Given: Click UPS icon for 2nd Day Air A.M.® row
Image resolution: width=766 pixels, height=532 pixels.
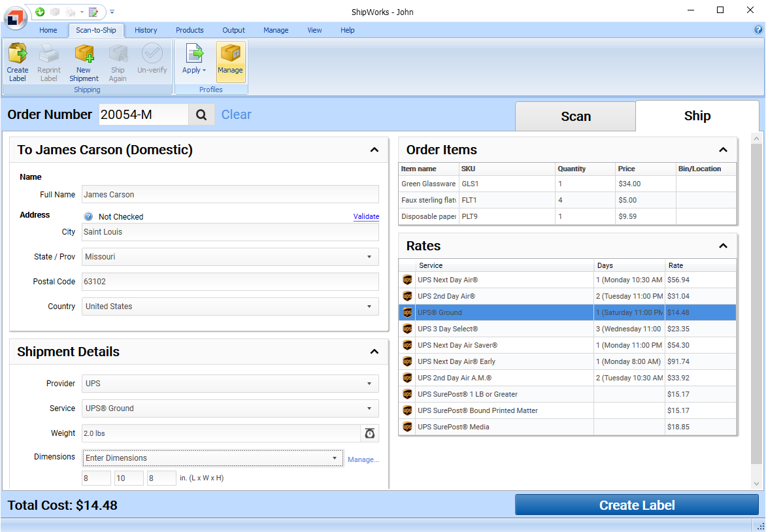Looking at the screenshot, I should (407, 378).
